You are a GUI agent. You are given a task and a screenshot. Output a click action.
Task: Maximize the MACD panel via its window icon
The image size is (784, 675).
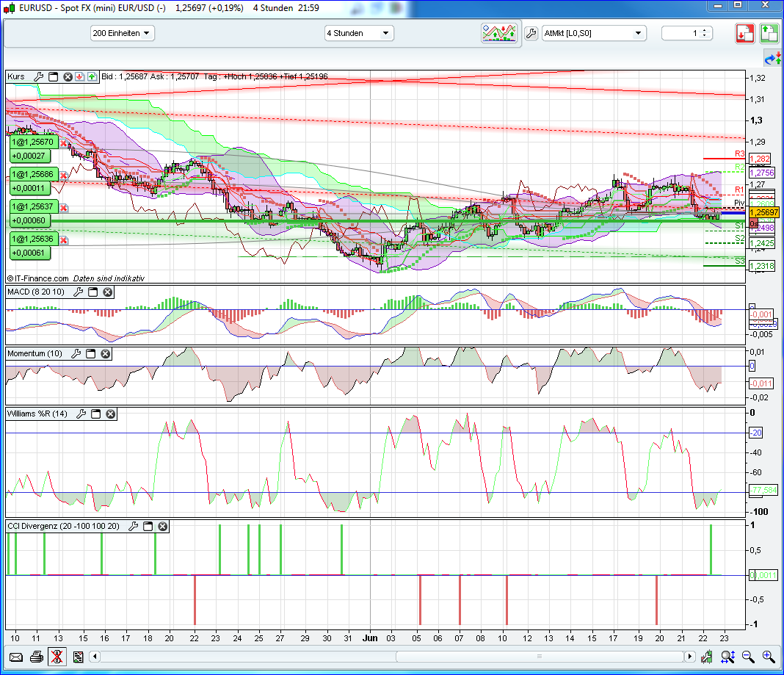(92, 292)
